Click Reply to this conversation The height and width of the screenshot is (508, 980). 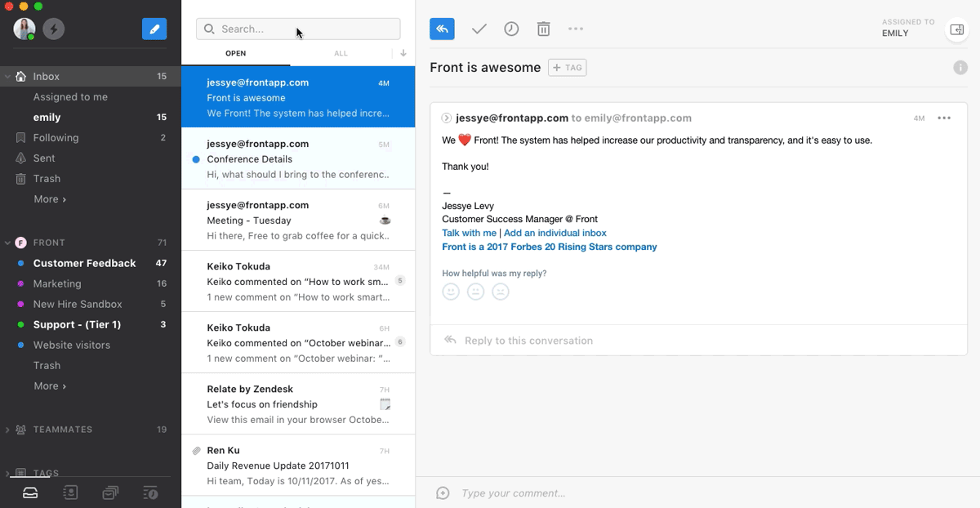click(x=528, y=341)
